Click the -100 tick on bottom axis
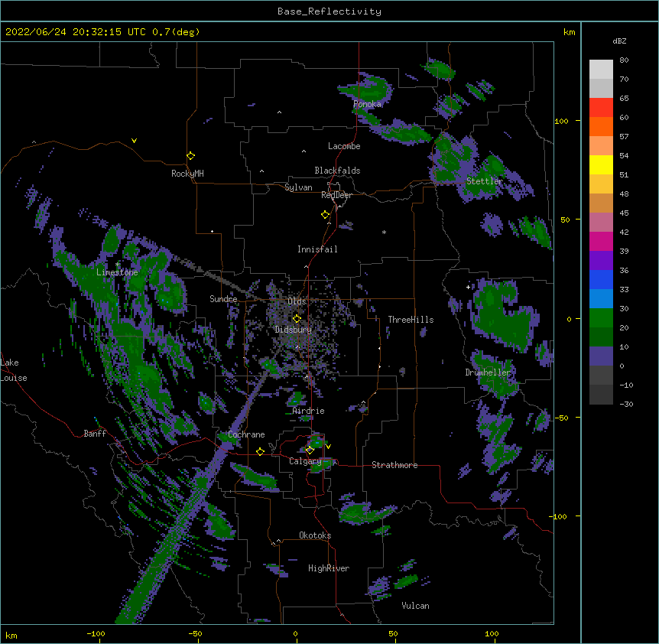Screen dimensions: 659x644 pyautogui.click(x=96, y=633)
